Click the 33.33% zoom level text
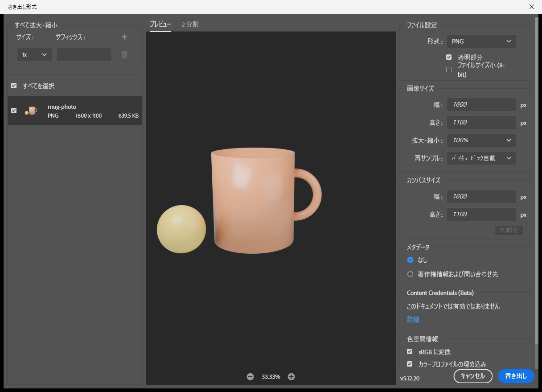Viewport: 542px width, 392px height. tap(271, 377)
